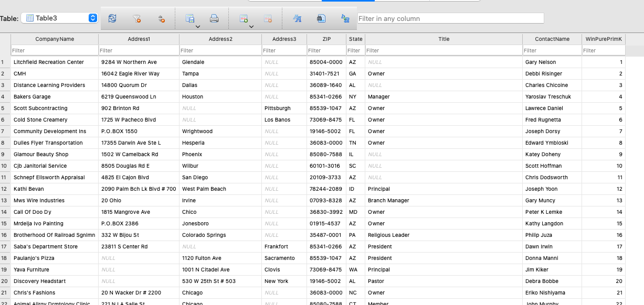The height and width of the screenshot is (305, 644).
Task: Select the Saba's Department Store cell
Action: click(x=55, y=246)
